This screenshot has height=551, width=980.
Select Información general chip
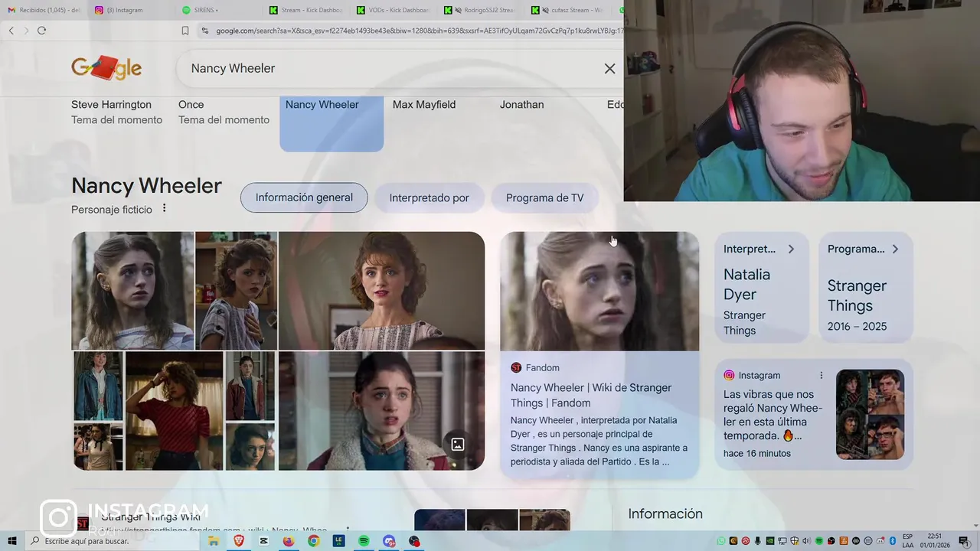[x=304, y=197]
